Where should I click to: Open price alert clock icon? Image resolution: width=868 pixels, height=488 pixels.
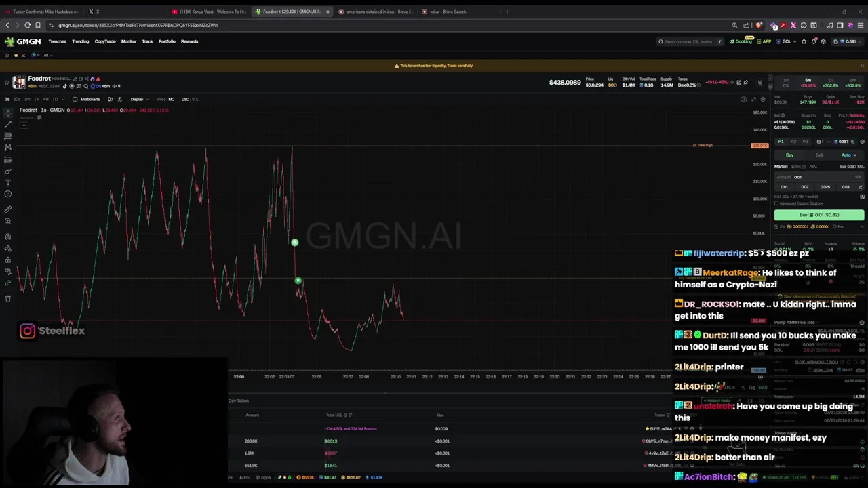pos(760,82)
